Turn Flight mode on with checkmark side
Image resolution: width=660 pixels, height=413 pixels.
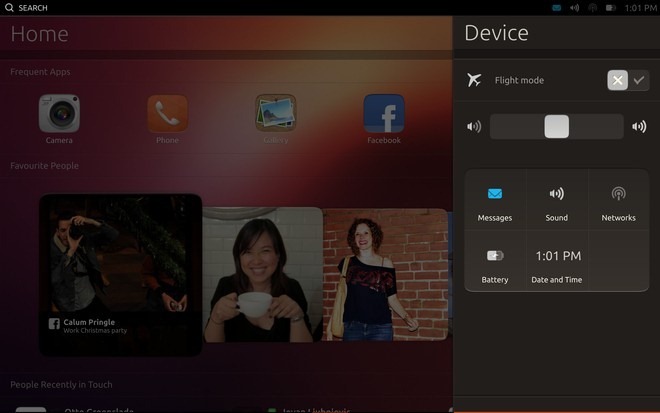(x=639, y=80)
